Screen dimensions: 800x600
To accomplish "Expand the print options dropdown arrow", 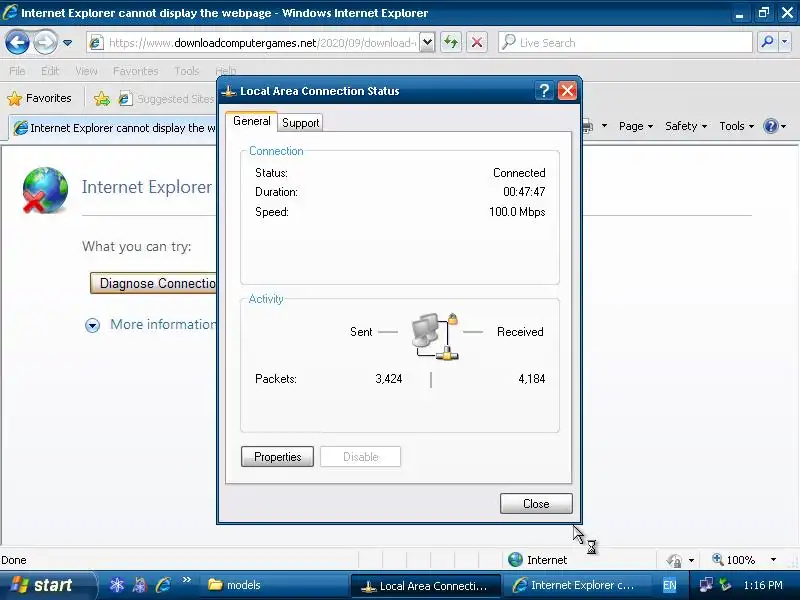I will point(605,126).
